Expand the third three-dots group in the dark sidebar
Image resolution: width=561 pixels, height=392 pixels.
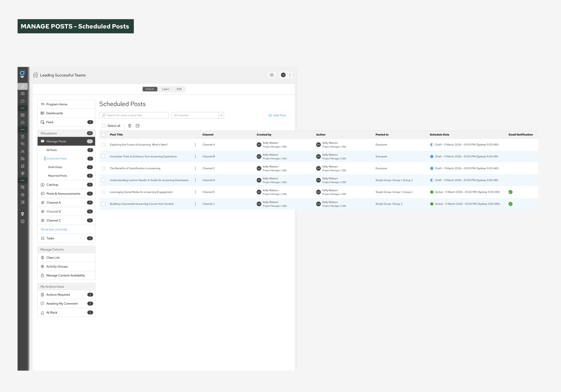pyautogui.click(x=22, y=180)
